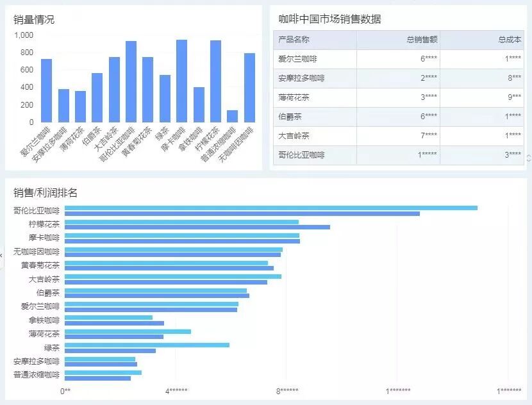
Task: Sort by the 总成本 column header
Action: pos(482,40)
